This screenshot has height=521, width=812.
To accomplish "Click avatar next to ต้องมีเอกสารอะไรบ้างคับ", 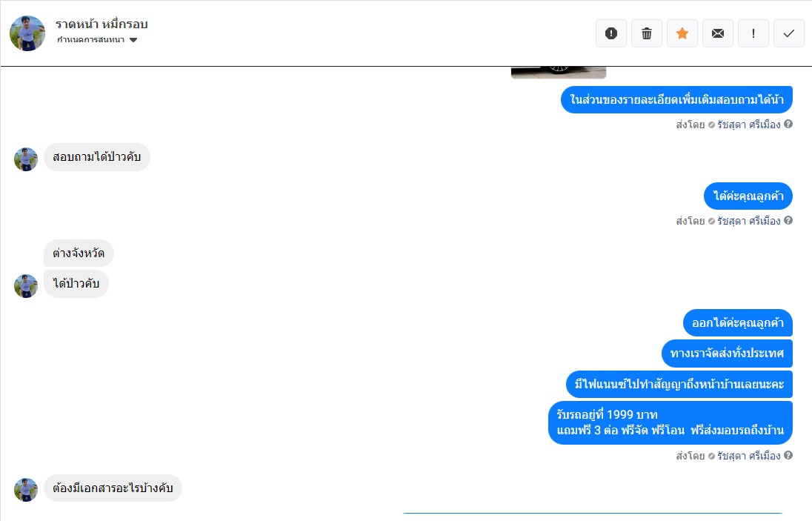I will pyautogui.click(x=26, y=489).
